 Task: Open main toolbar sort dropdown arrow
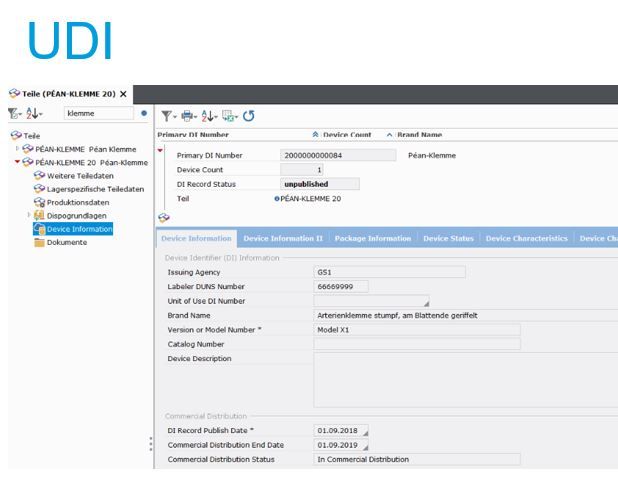(x=216, y=117)
